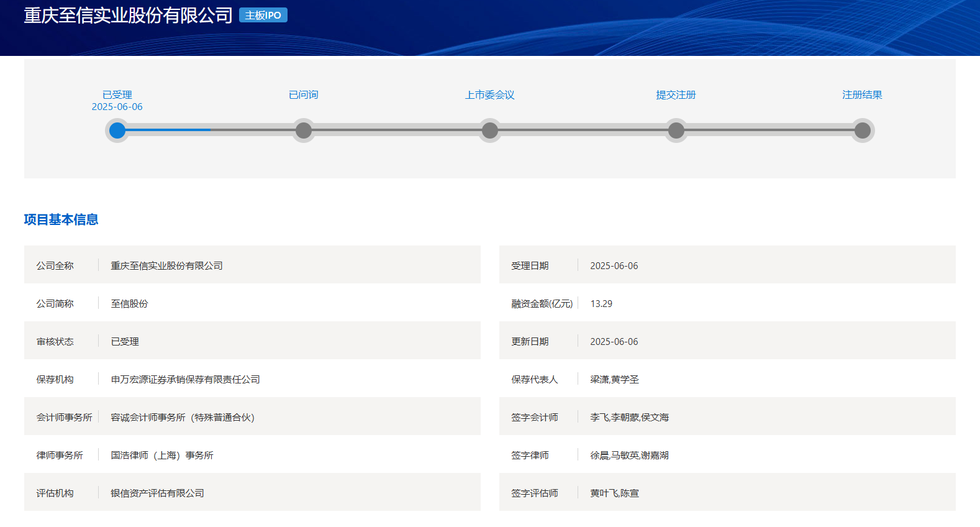The height and width of the screenshot is (527, 980).
Task: Click the financing amount value 13.29
Action: (601, 304)
